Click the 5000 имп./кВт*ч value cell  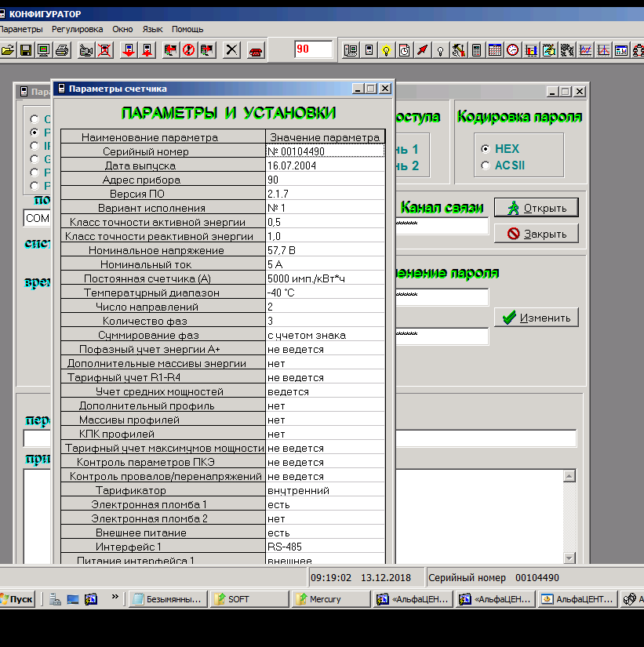click(x=325, y=278)
